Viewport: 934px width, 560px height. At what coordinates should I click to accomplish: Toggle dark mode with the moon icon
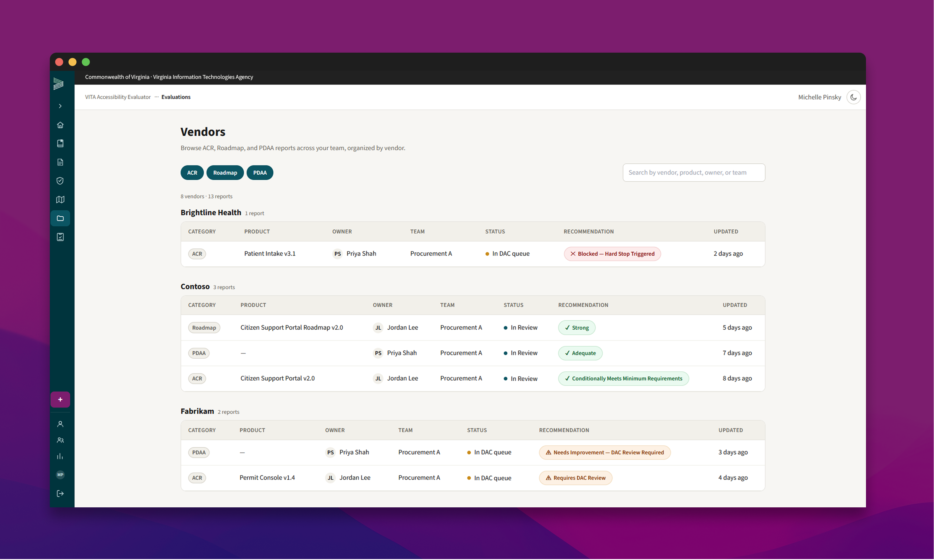[853, 97]
